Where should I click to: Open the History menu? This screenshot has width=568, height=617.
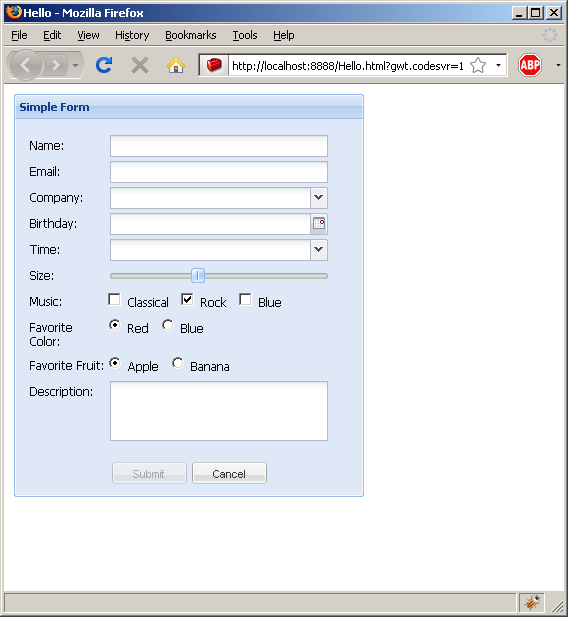[132, 35]
